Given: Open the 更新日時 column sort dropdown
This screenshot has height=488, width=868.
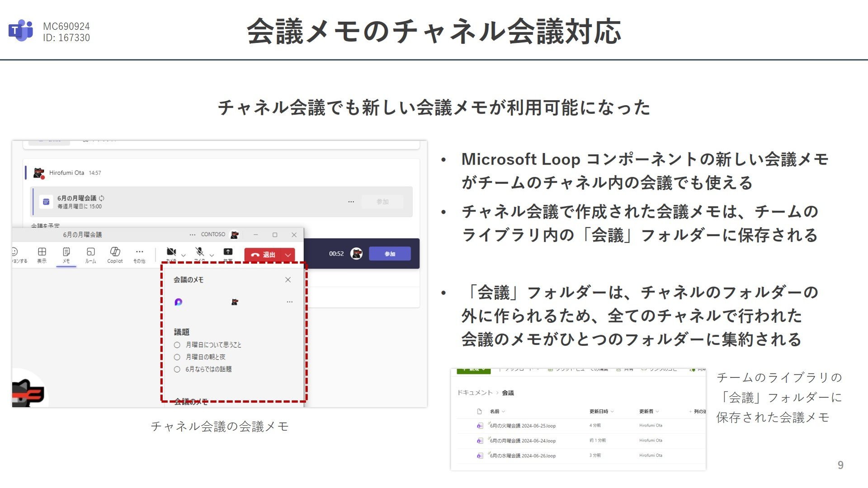Looking at the screenshot, I should point(612,411).
